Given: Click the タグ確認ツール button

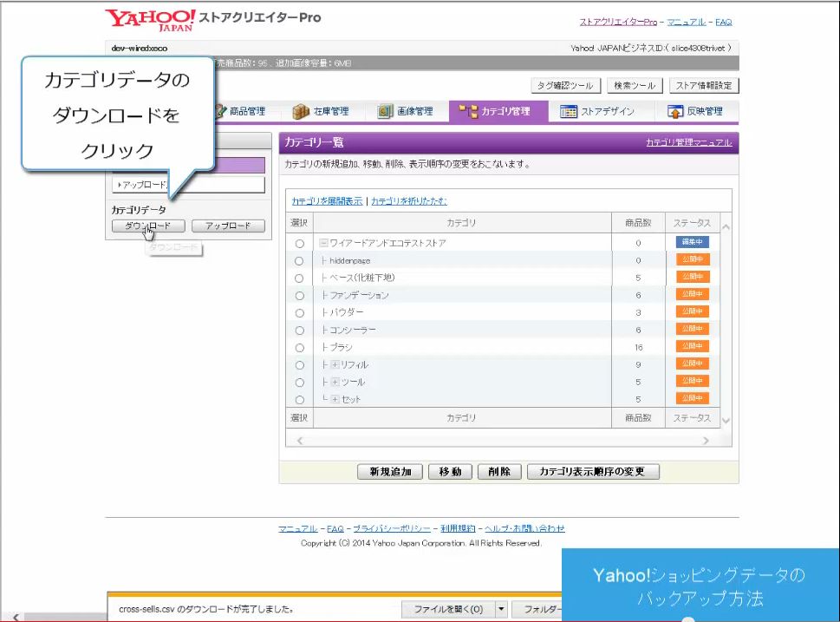Looking at the screenshot, I should [566, 86].
